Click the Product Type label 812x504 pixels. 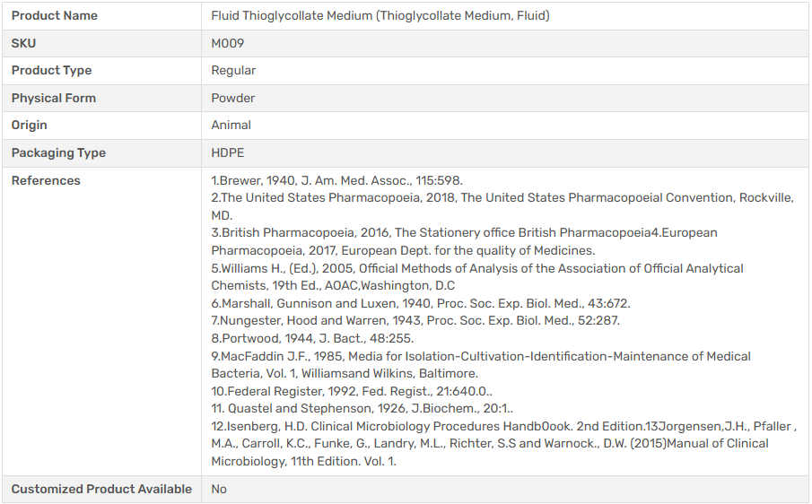point(51,71)
